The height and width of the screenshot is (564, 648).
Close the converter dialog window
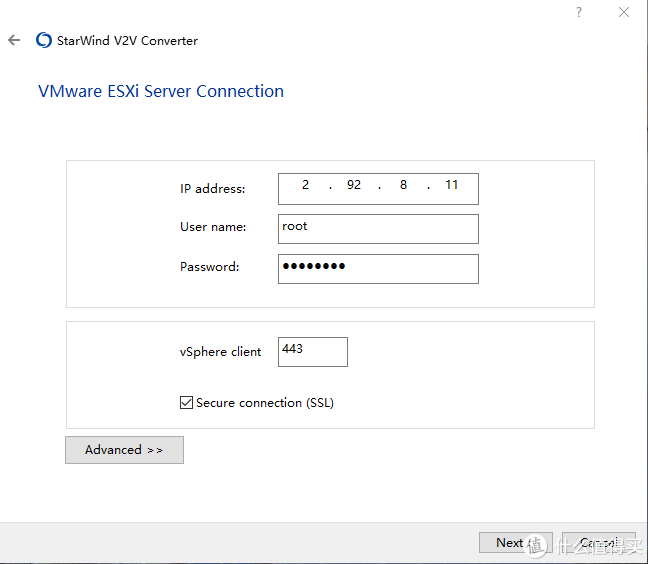(x=624, y=12)
